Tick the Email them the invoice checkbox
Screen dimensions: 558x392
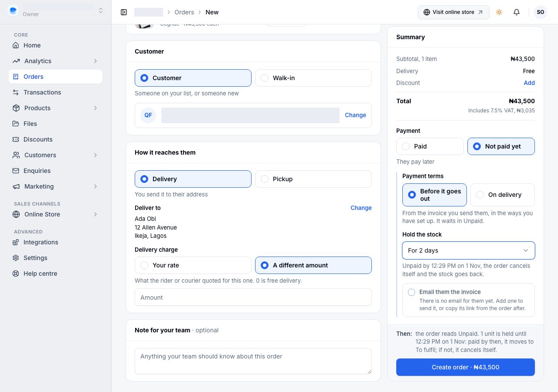click(x=412, y=292)
